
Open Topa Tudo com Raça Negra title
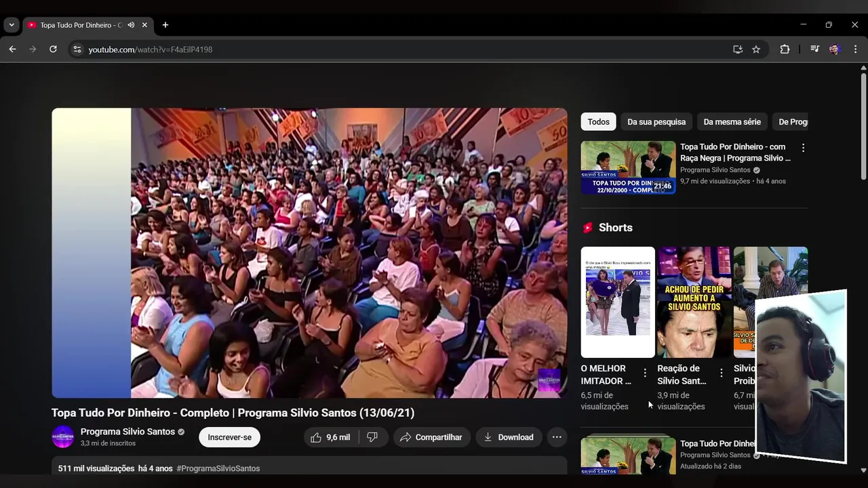click(736, 152)
